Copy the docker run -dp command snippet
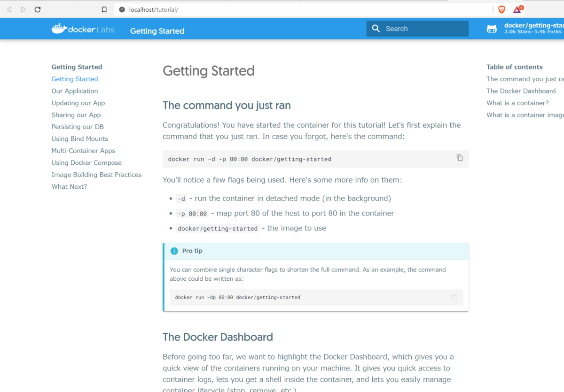Screen dimensions: 564x392 click(454, 297)
